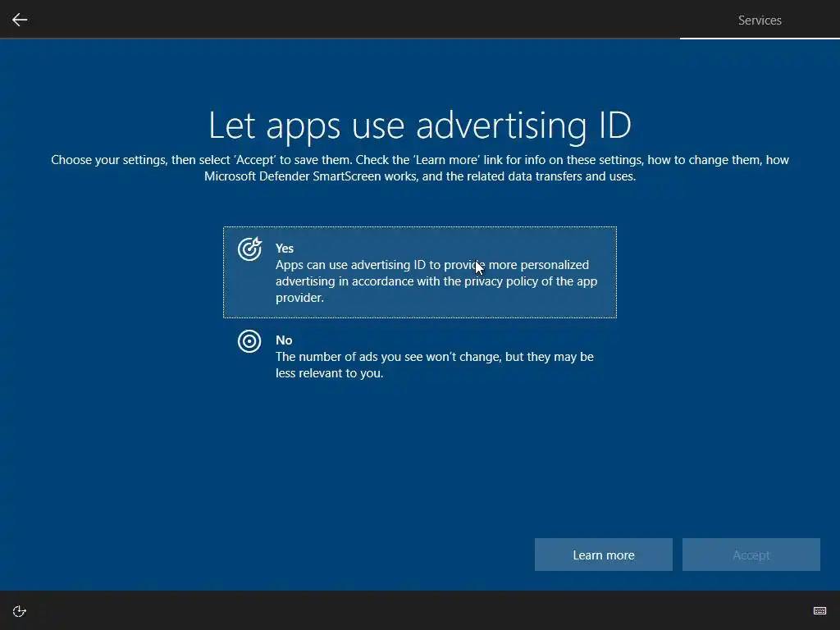Viewport: 840px width, 630px height.
Task: Click the 'Let apps use advertising ID' heading
Action: (x=420, y=126)
